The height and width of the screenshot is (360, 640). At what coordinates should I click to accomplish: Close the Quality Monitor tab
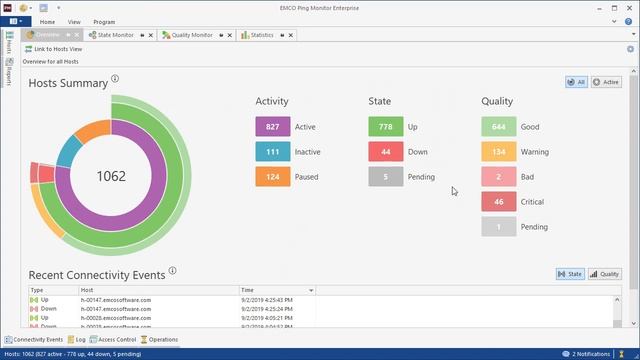230,36
